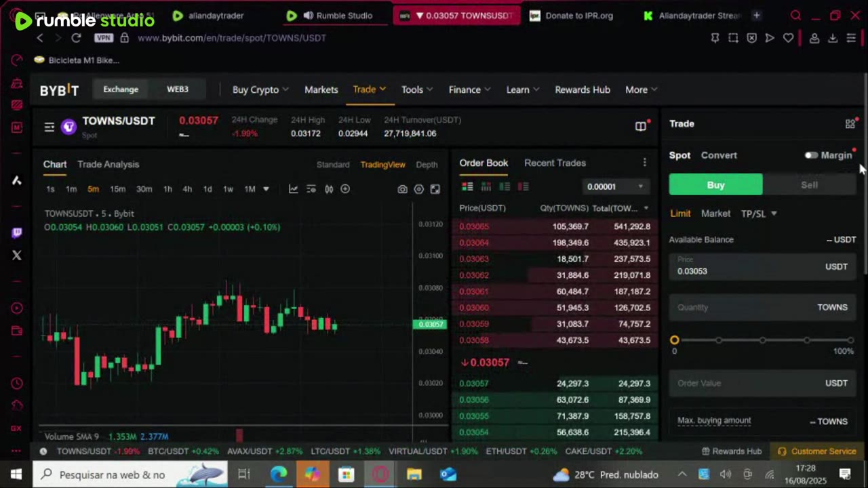Click the order amount percentage slider handle
868x488 pixels.
(x=674, y=340)
